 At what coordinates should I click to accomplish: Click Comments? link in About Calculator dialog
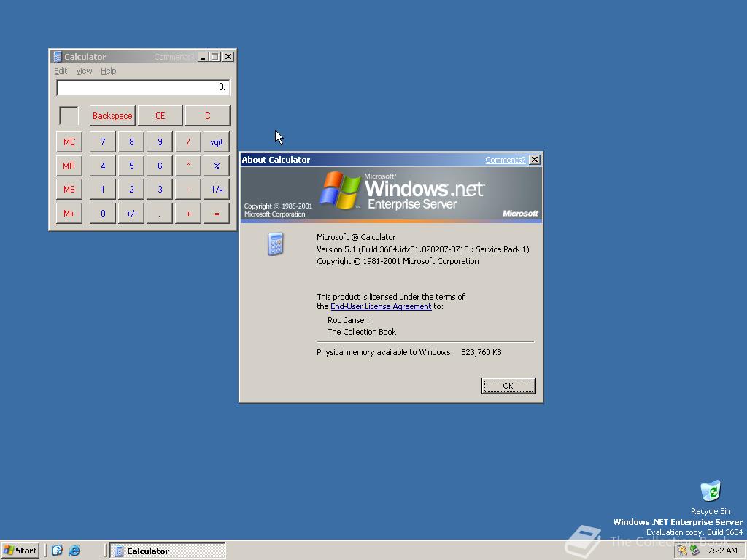tap(505, 160)
